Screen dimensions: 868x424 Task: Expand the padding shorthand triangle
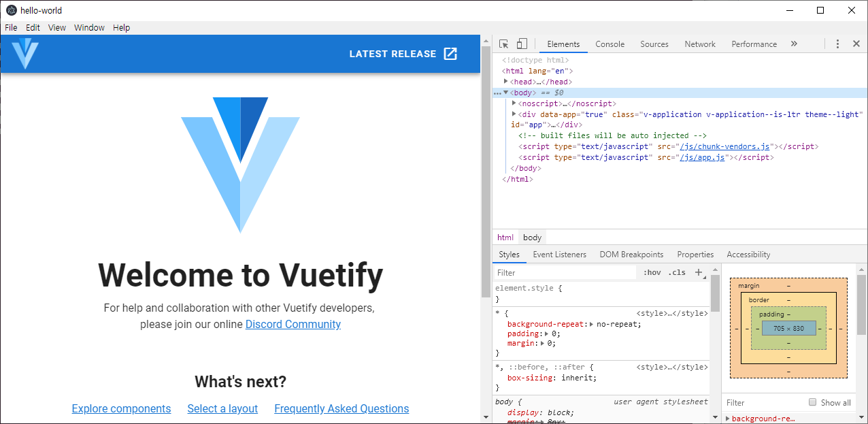coord(546,334)
